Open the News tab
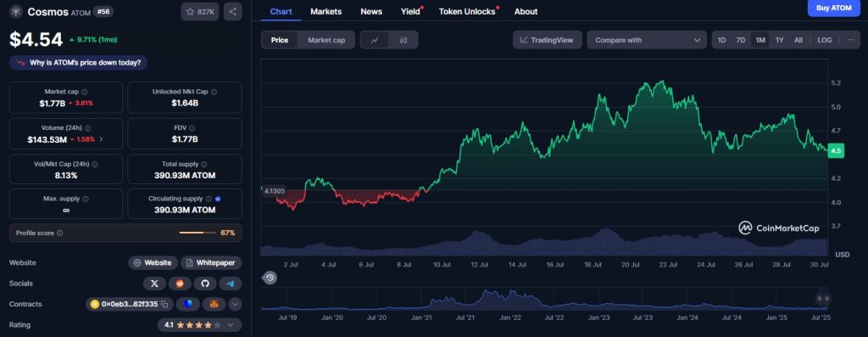Image resolution: width=868 pixels, height=337 pixels. click(371, 11)
